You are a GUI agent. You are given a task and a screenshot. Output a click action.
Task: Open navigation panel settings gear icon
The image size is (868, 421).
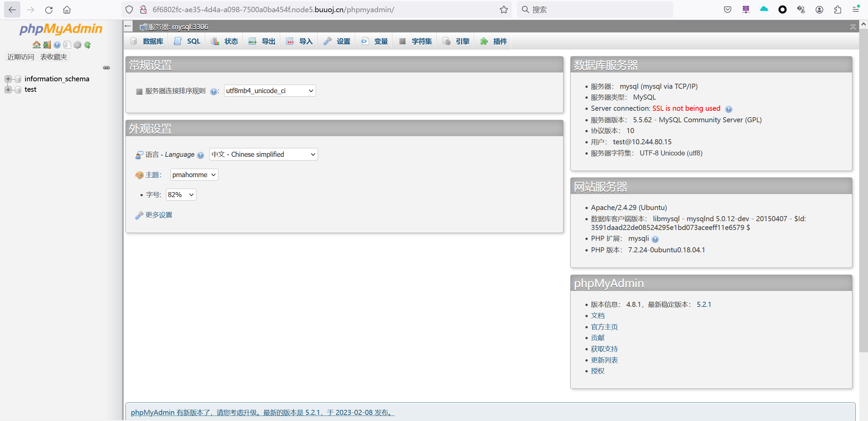[x=77, y=45]
